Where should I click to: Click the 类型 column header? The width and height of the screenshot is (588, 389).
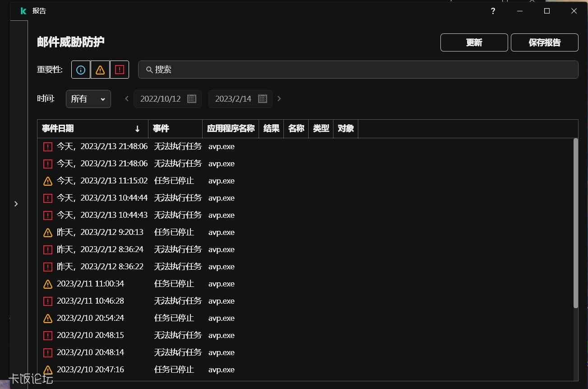tap(321, 129)
